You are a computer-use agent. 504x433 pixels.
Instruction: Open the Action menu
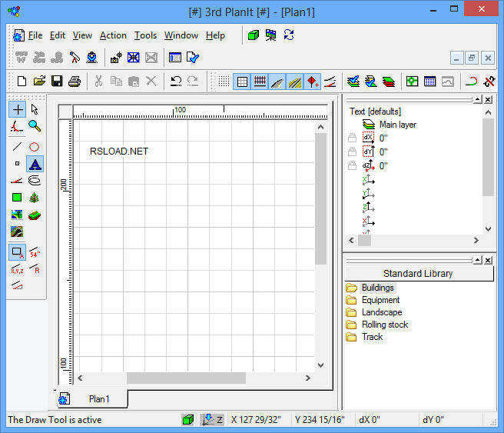113,35
